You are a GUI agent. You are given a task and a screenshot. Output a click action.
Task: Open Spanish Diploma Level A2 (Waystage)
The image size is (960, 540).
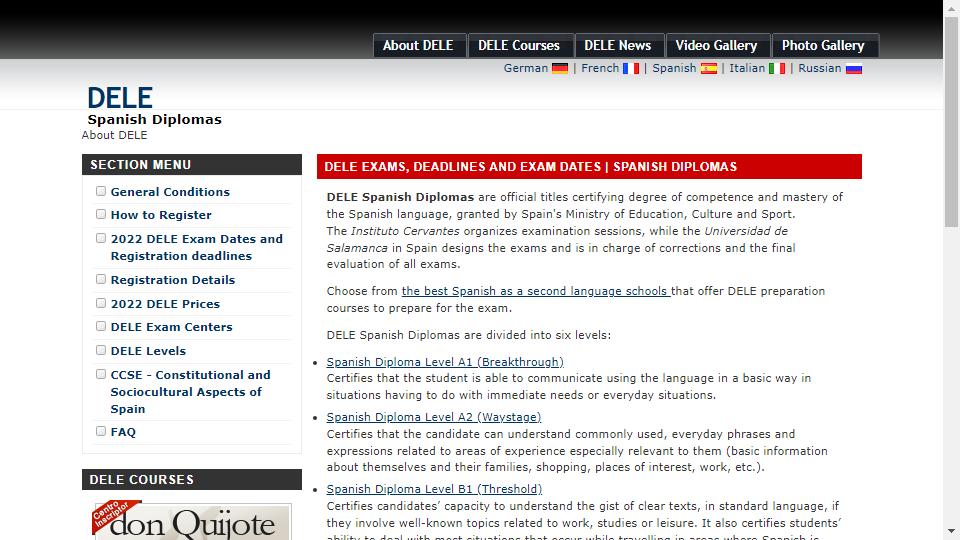(433, 417)
